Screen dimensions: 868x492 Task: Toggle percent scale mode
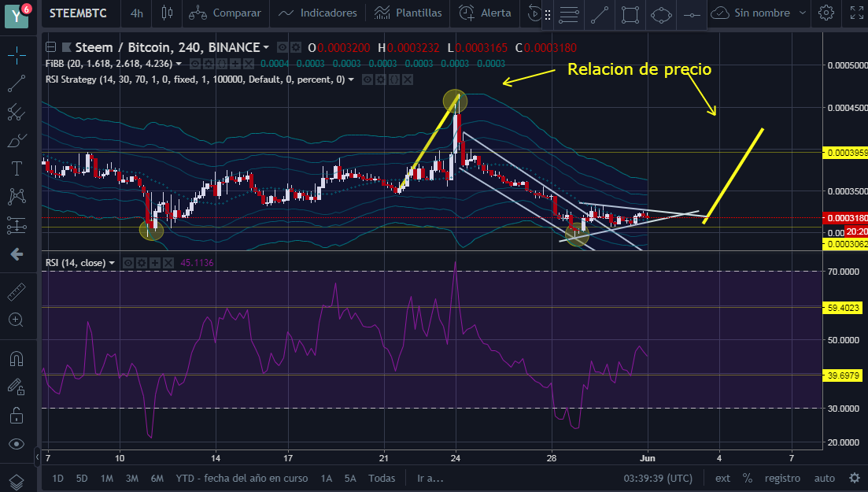[x=748, y=478]
